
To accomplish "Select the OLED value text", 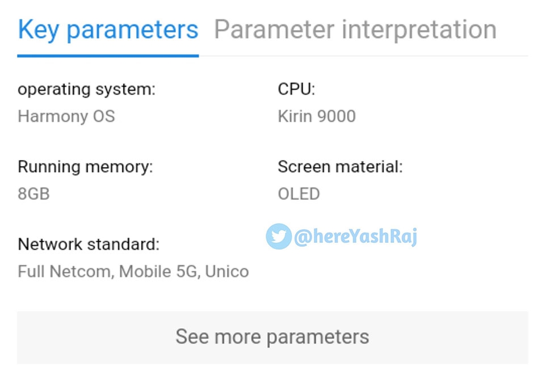I will tap(299, 194).
